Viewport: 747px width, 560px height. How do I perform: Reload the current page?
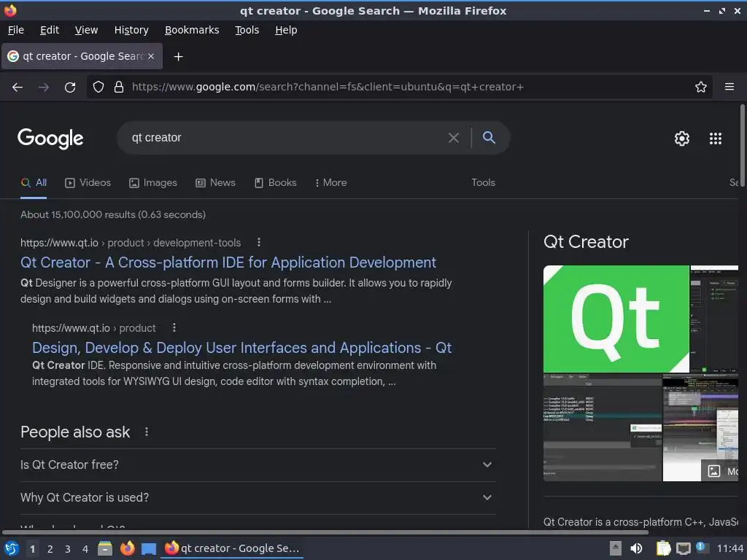[70, 87]
